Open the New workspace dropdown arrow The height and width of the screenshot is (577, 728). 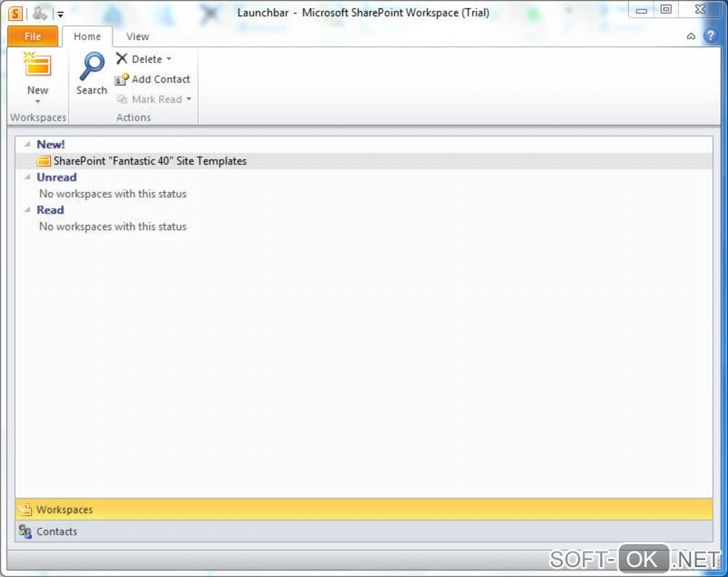click(x=38, y=101)
